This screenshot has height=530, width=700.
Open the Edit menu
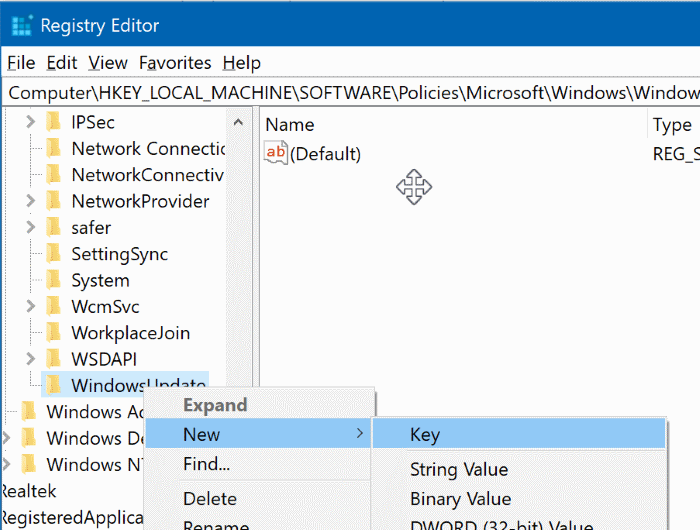62,63
